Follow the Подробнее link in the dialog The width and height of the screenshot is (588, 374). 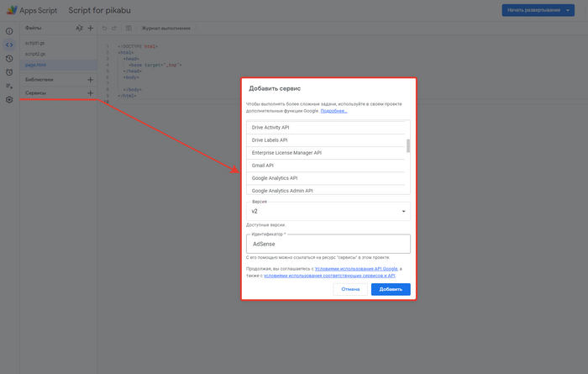pos(333,111)
